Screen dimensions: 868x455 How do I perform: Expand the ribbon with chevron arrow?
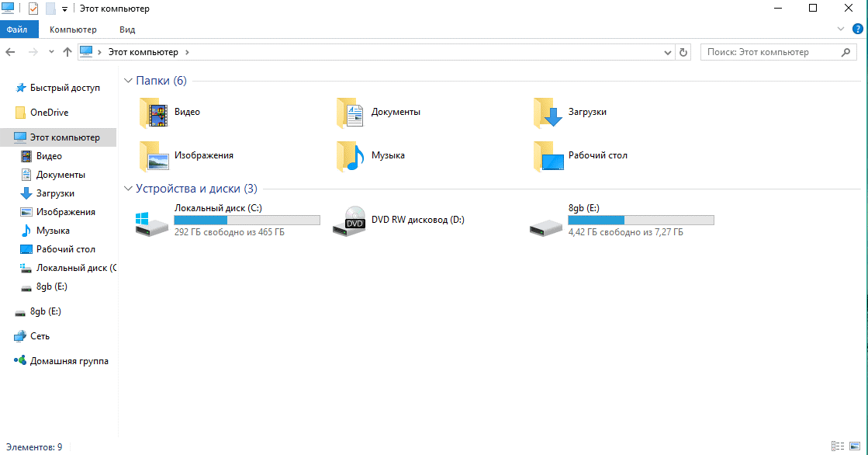[x=842, y=29]
